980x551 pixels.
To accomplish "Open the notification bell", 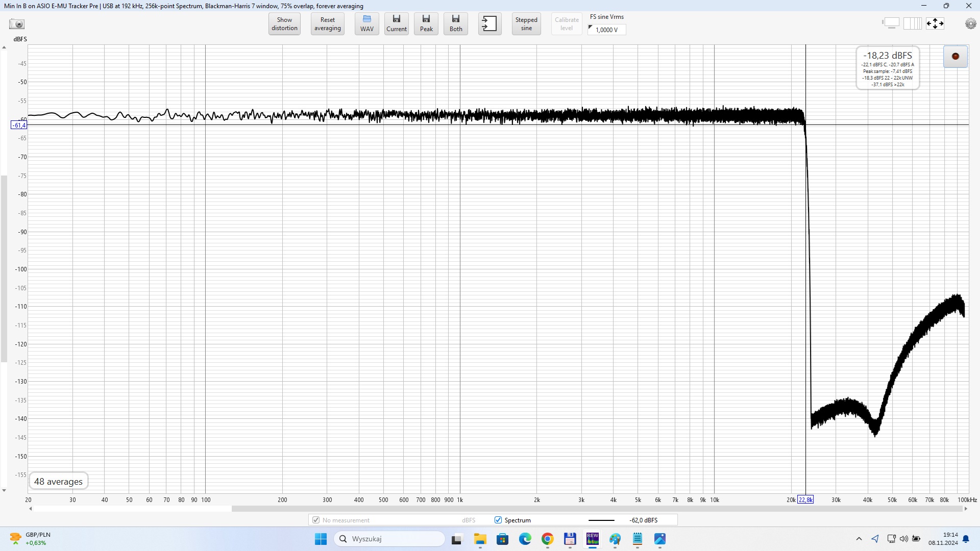I will tap(966, 539).
